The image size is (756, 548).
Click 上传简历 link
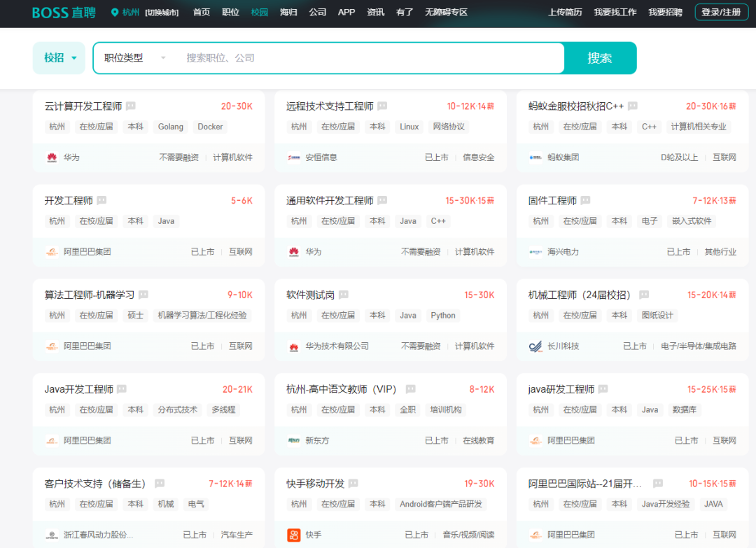tap(565, 13)
